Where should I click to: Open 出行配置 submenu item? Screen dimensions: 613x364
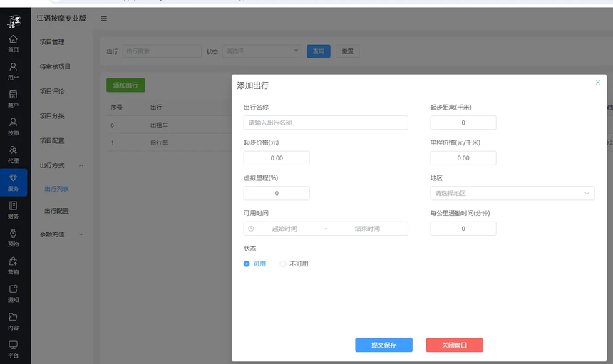click(56, 211)
